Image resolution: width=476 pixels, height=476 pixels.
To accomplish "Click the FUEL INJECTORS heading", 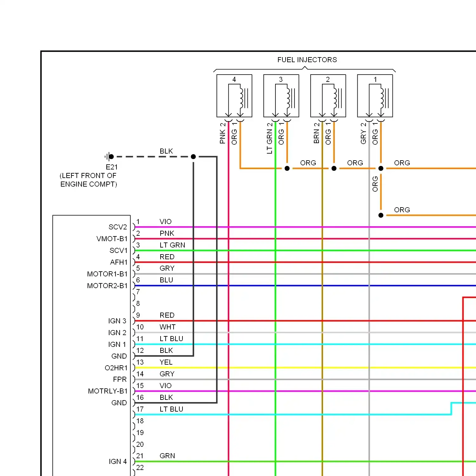I will pos(307,60).
